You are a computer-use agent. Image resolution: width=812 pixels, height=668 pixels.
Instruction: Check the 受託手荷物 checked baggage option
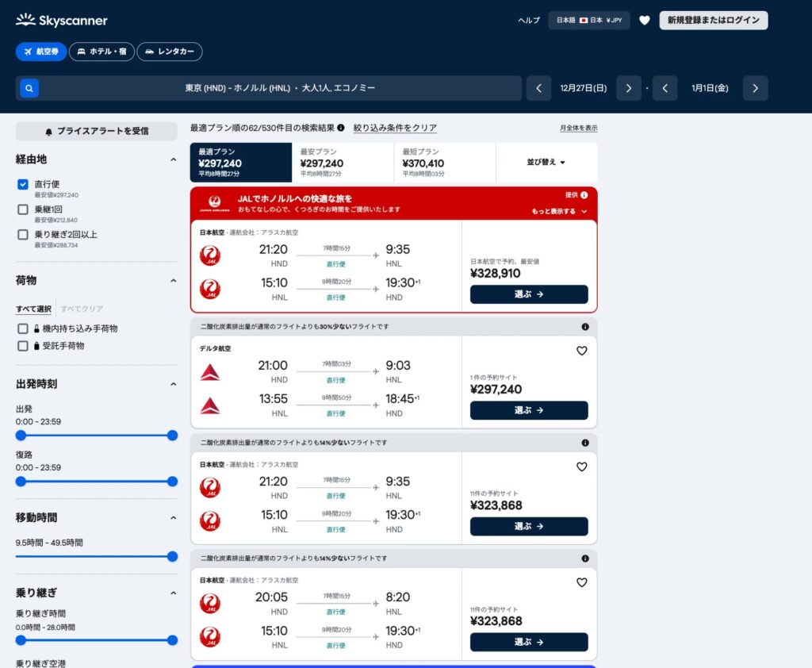[x=23, y=346]
